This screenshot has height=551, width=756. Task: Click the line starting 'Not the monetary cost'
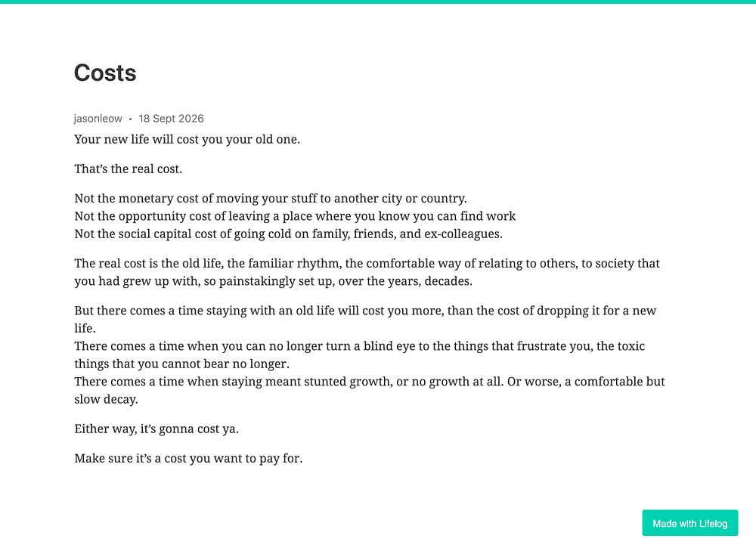click(271, 199)
